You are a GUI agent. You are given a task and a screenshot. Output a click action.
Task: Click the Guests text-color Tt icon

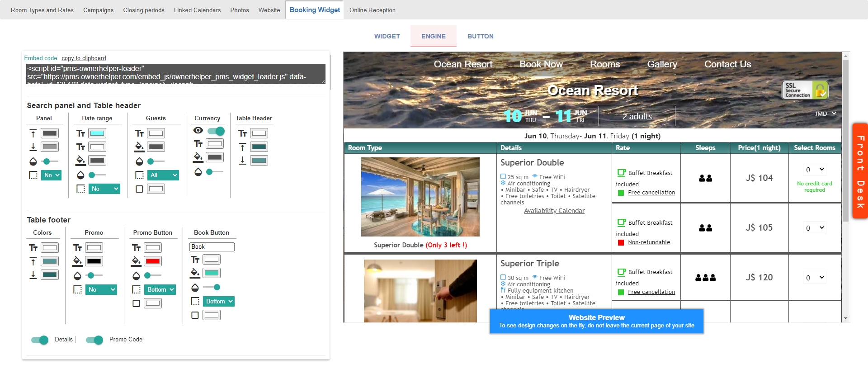(x=139, y=133)
